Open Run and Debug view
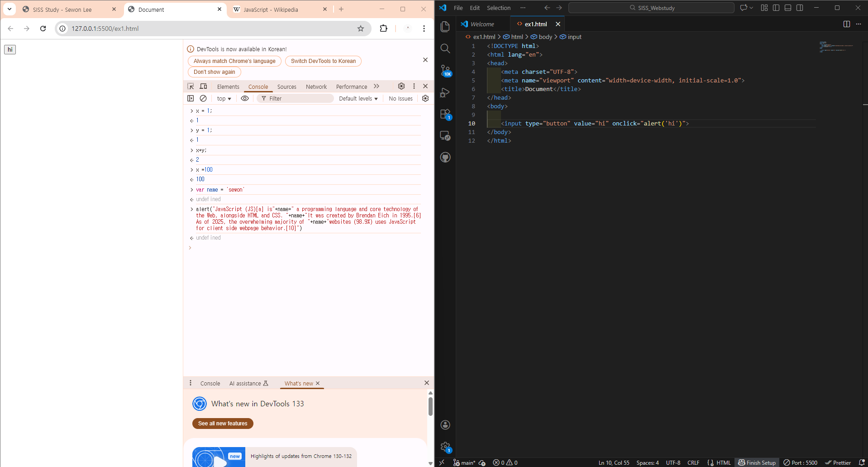This screenshot has height=467, width=868. point(445,92)
